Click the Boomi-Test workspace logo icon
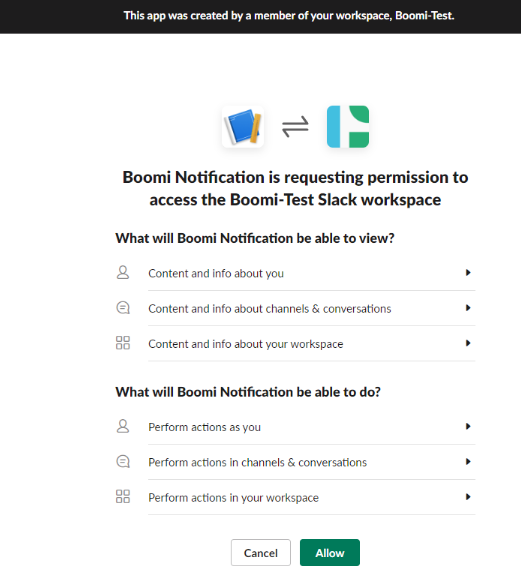This screenshot has height=576, width=521. 348,127
